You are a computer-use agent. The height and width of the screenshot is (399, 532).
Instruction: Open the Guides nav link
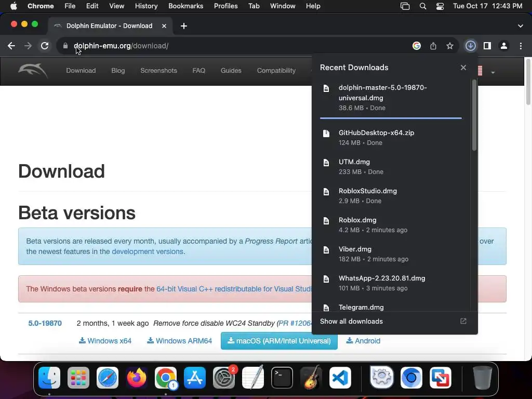coord(231,71)
